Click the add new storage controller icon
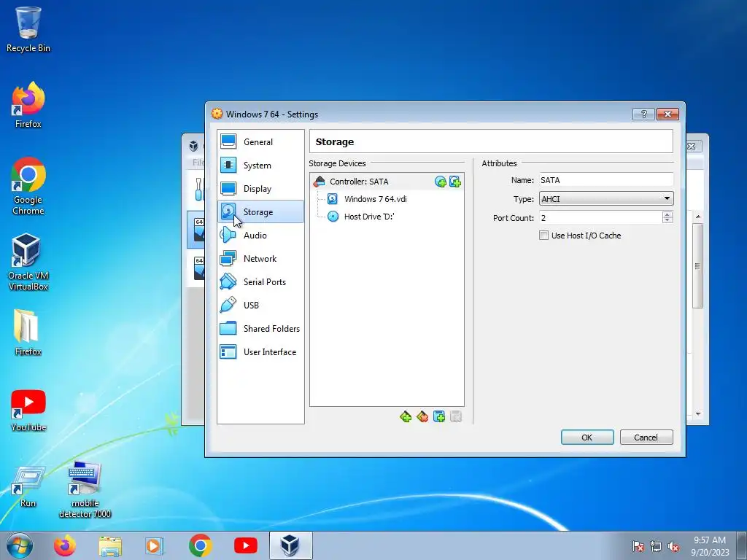The width and height of the screenshot is (747, 560). [x=406, y=417]
